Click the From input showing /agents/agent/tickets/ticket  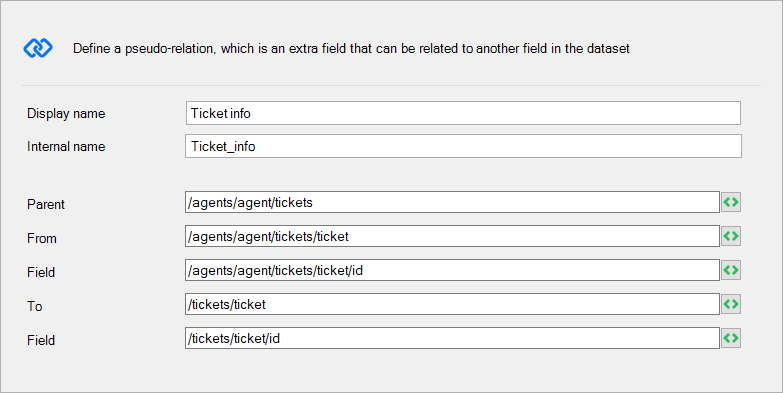point(452,236)
